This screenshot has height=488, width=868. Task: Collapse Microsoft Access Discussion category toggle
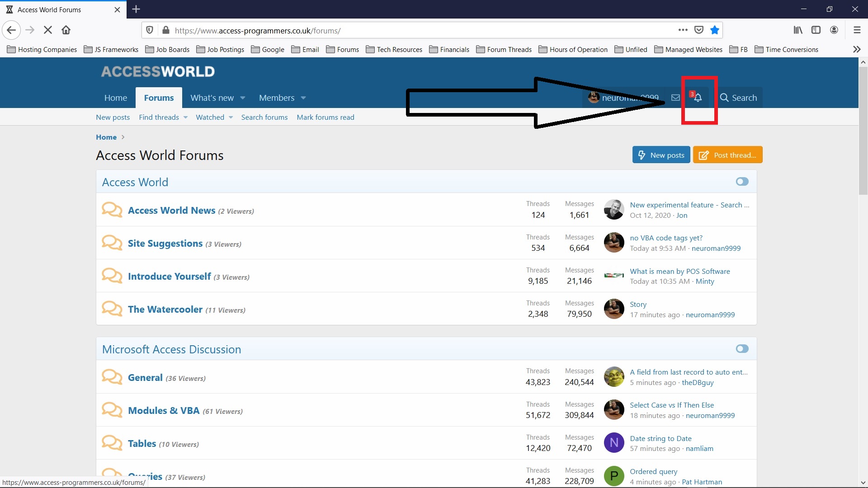(742, 349)
